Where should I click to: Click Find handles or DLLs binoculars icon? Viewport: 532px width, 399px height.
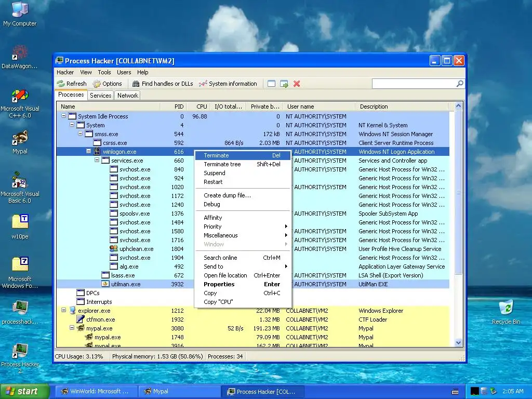[136, 84]
